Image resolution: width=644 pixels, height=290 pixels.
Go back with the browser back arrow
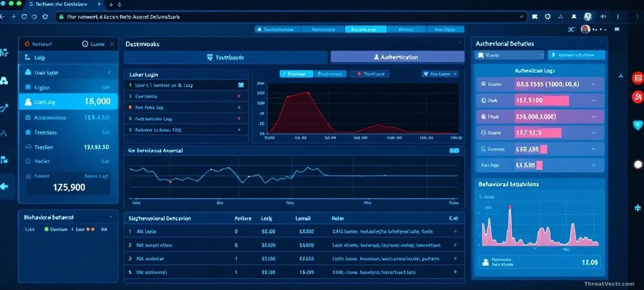coord(3,16)
